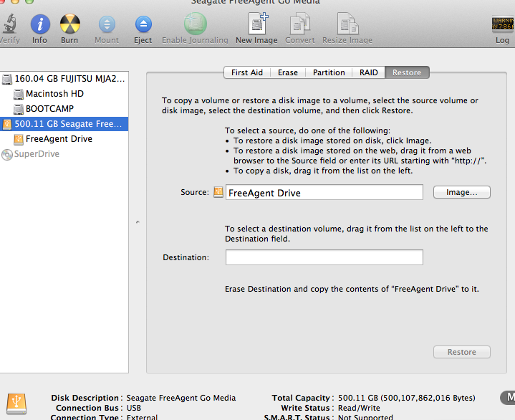Eject the selected disk via Eject icon
The width and height of the screenshot is (515, 420).
pos(143,24)
